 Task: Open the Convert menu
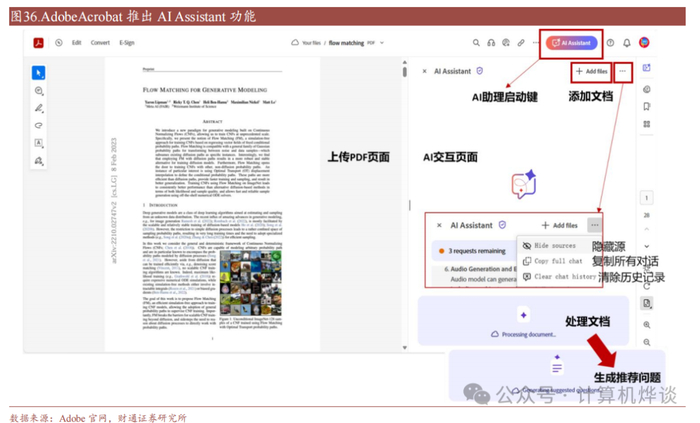pyautogui.click(x=100, y=43)
